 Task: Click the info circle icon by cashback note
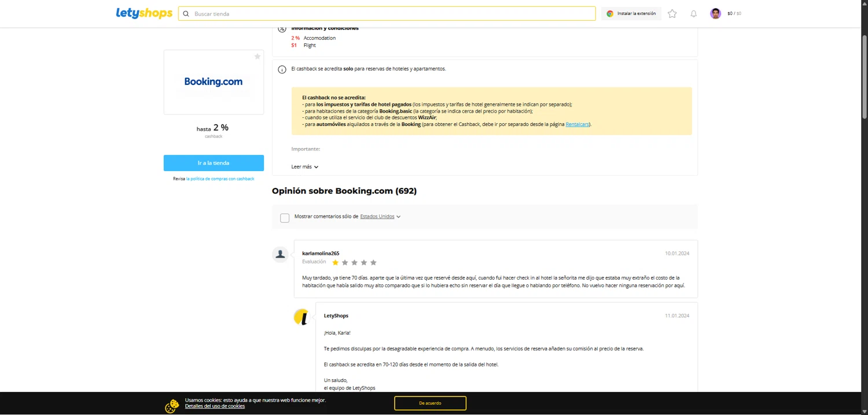click(x=282, y=69)
